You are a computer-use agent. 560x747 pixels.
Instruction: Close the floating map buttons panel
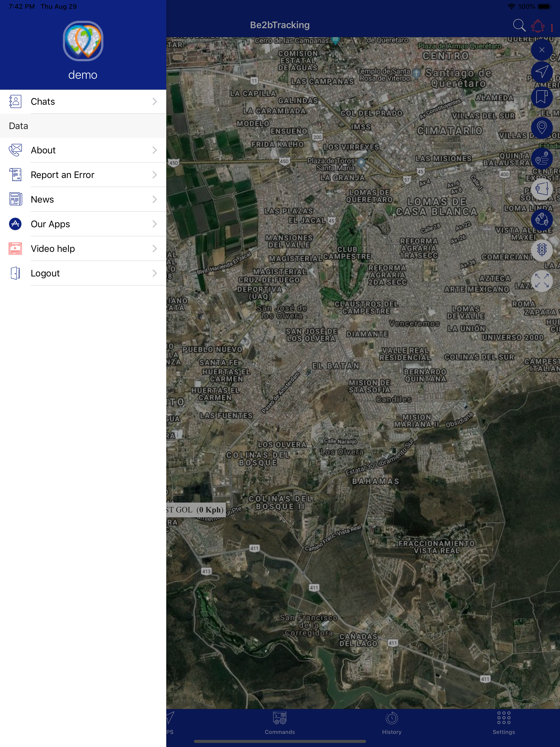541,50
